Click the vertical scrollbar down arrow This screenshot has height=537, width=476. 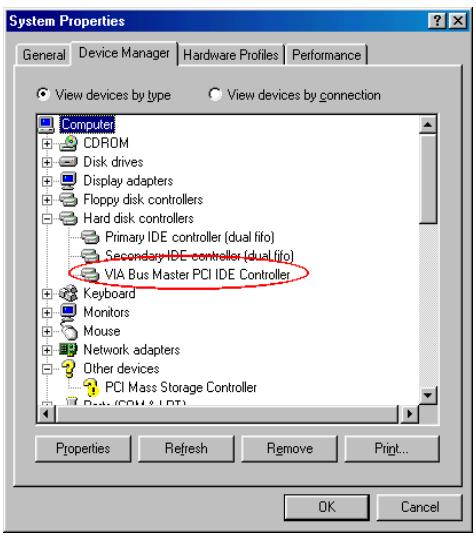428,396
